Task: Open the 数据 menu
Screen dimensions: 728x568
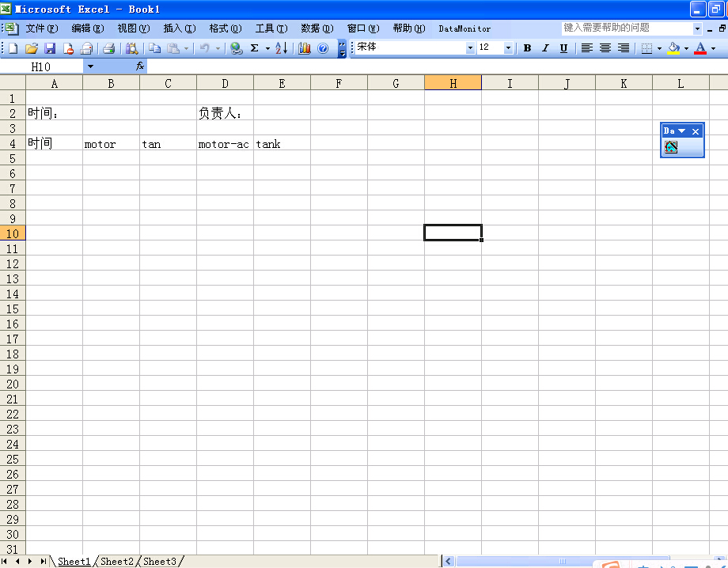Action: [x=317, y=28]
